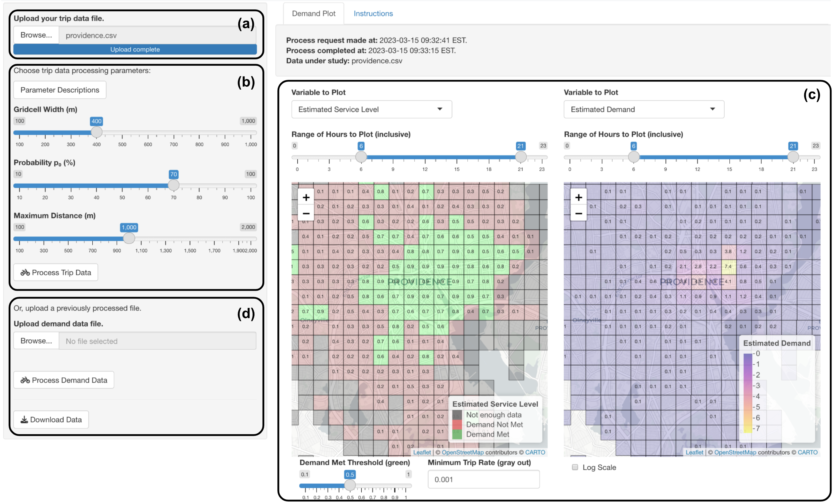Click the download icon on Download Data

(24, 420)
